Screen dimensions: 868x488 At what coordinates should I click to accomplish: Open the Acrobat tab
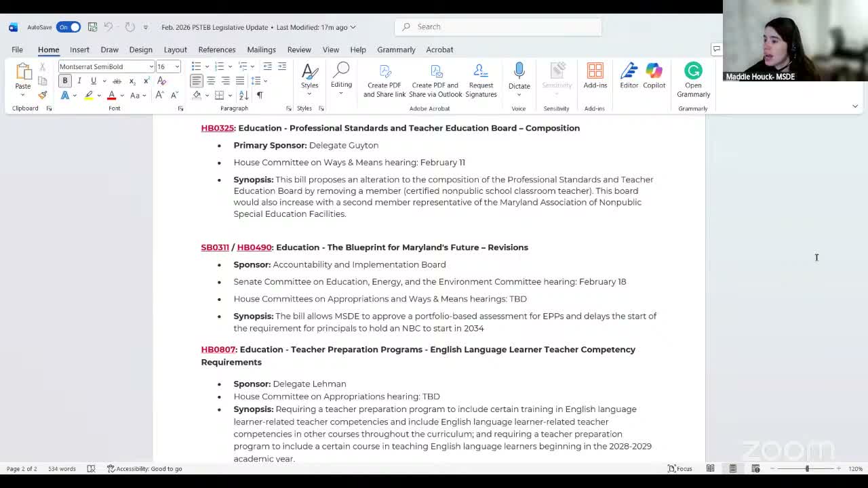tap(439, 49)
